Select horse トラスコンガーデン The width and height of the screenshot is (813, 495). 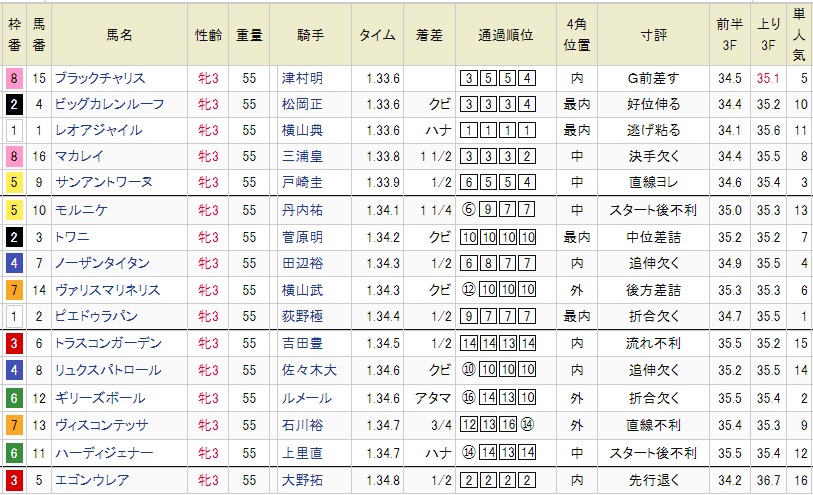click(x=108, y=344)
